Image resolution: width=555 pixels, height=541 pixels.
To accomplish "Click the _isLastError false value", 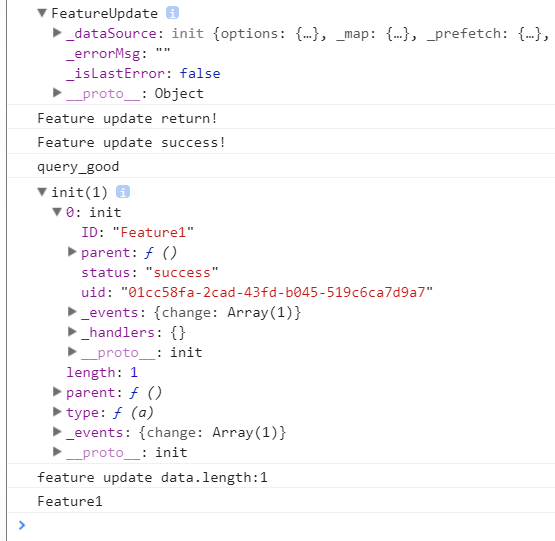I will coord(200,73).
